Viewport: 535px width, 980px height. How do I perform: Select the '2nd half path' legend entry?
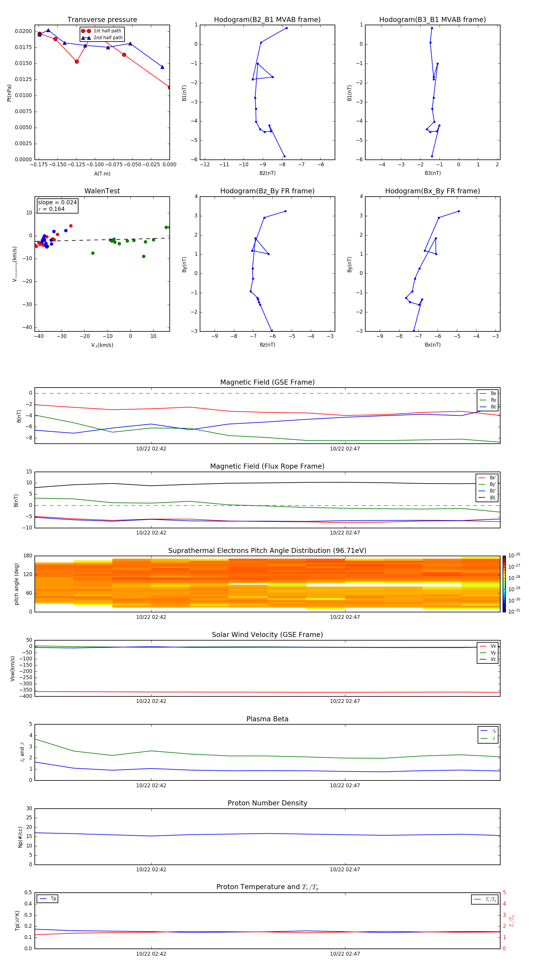[103, 38]
